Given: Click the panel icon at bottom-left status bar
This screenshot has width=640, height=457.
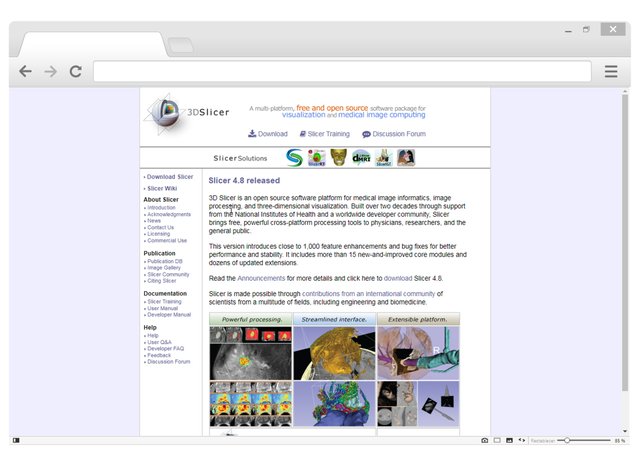Looking at the screenshot, I should (x=16, y=440).
